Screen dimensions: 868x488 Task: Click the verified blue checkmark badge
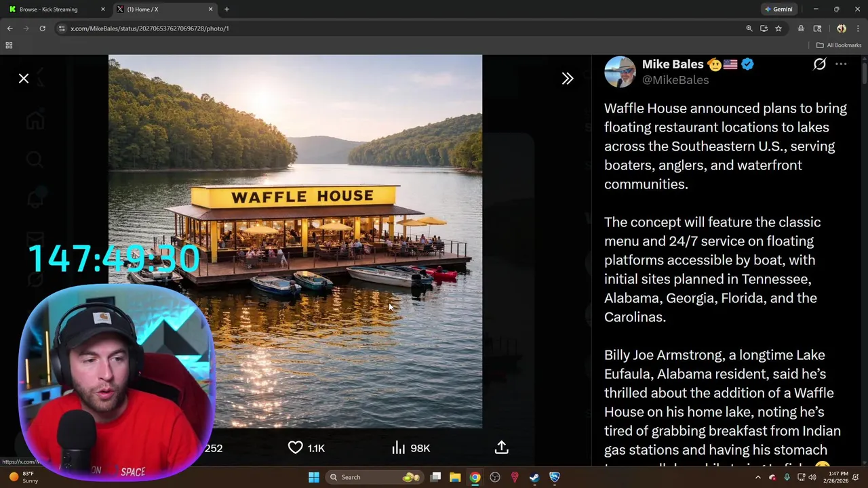[x=747, y=64]
